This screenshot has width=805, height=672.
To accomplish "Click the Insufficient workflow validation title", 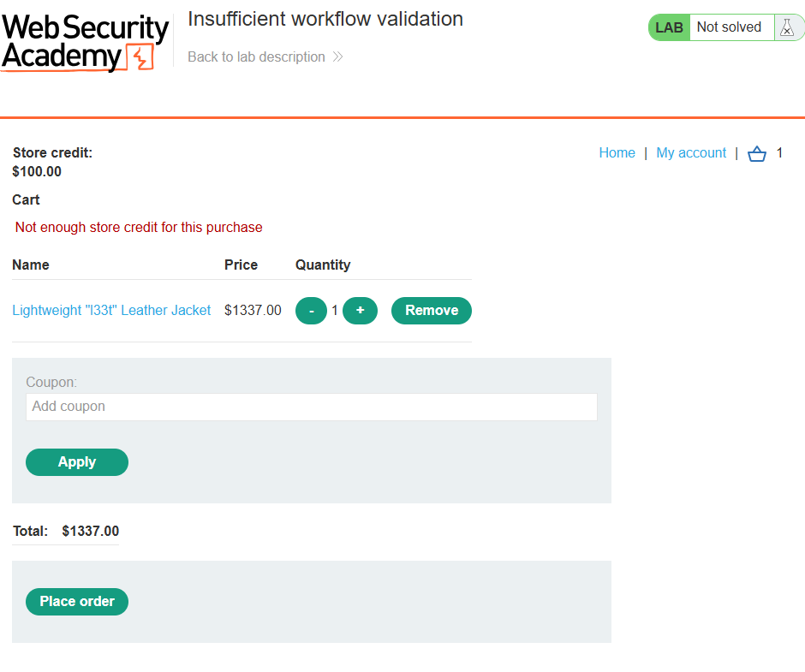I will click(325, 19).
